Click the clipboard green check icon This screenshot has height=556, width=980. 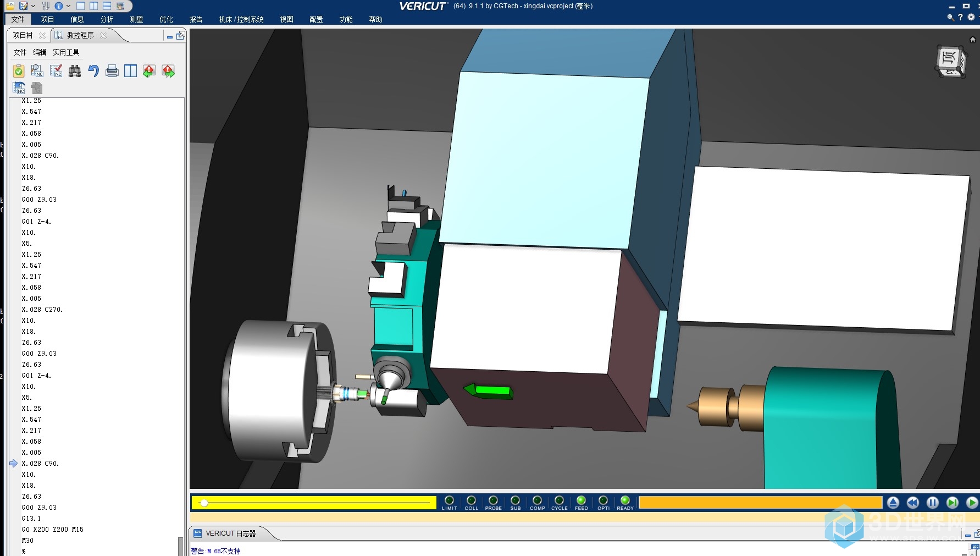(x=19, y=71)
